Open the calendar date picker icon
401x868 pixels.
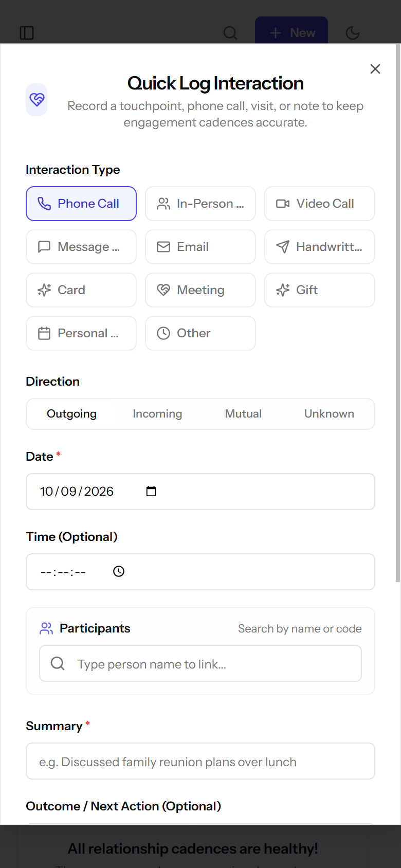pos(151,491)
